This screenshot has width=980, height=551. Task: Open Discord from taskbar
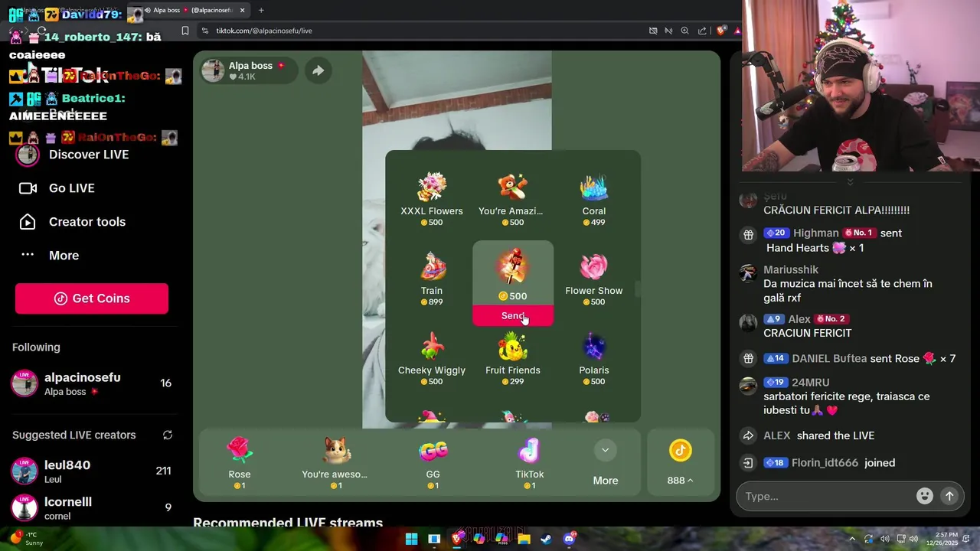tap(569, 539)
